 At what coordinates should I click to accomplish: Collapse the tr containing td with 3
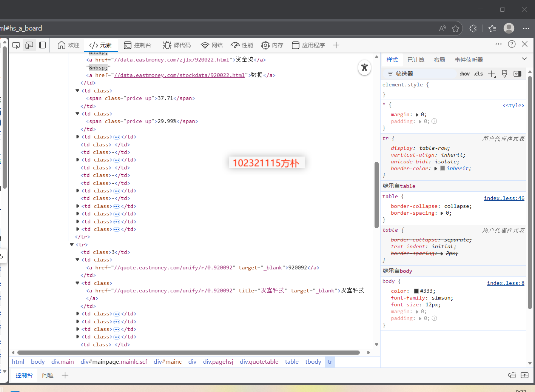(x=72, y=244)
